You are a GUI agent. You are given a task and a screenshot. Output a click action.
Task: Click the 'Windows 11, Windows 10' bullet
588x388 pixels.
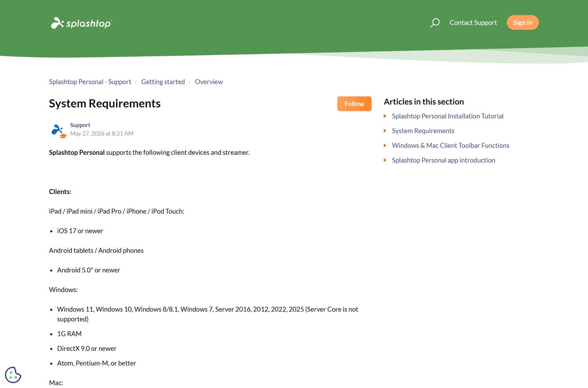(208, 314)
